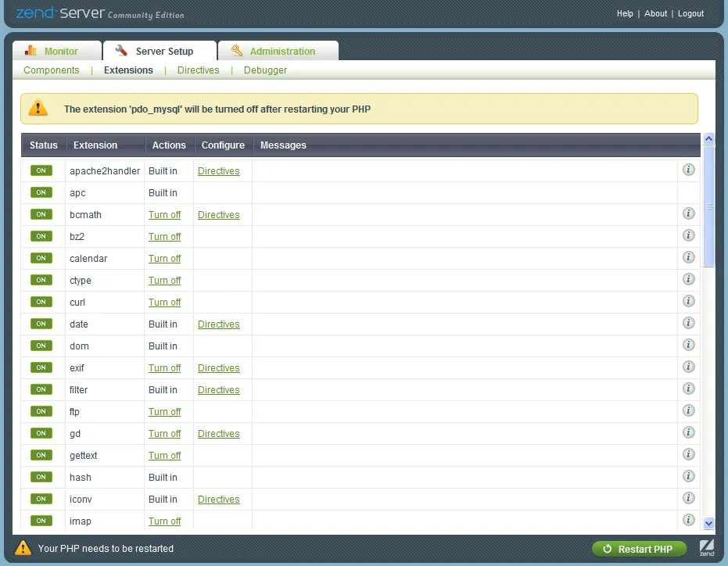Click ON status badge for gettext
The width and height of the screenshot is (728, 566).
point(41,455)
